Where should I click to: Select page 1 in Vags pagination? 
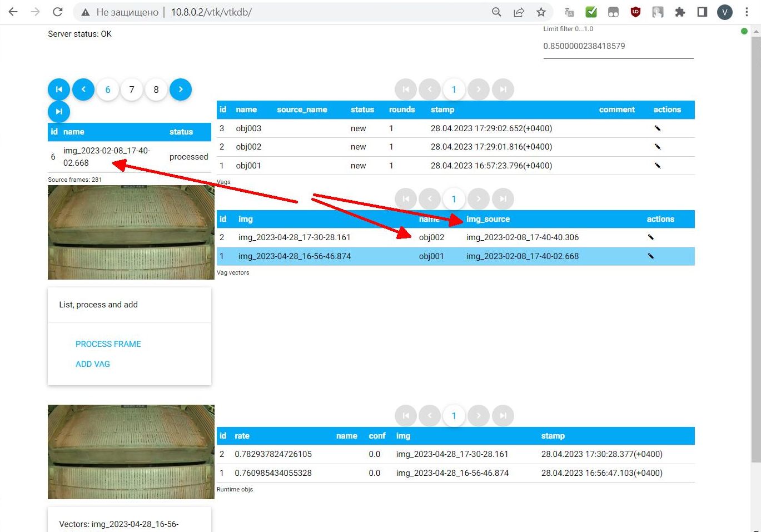[x=454, y=90]
